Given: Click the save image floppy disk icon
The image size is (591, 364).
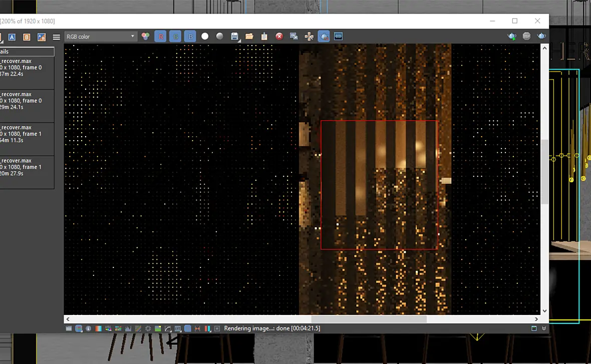Looking at the screenshot, I should [x=234, y=36].
